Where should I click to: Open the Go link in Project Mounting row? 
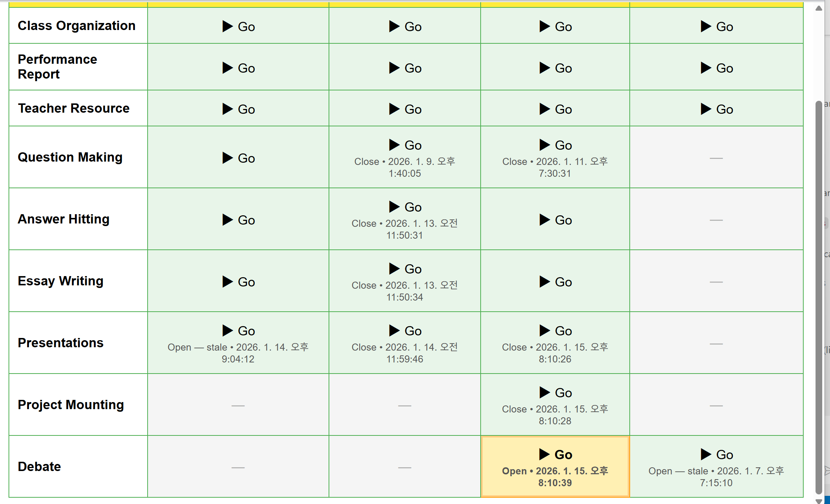[555, 392]
